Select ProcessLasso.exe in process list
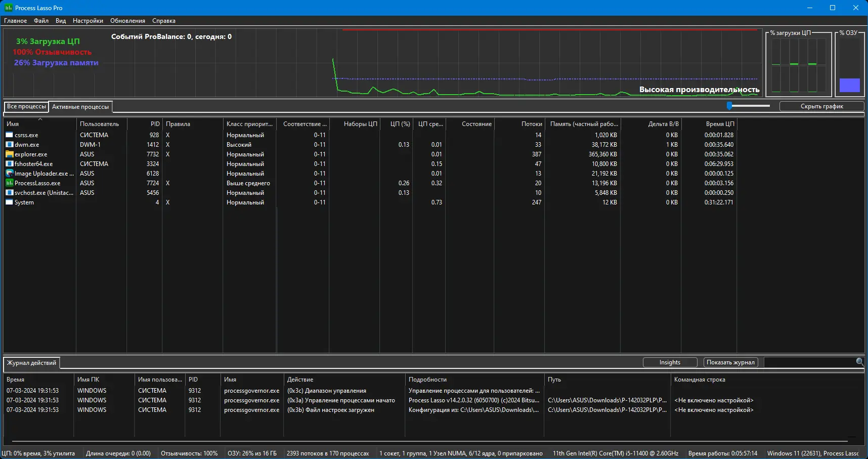This screenshot has width=868, height=459. pyautogui.click(x=37, y=183)
